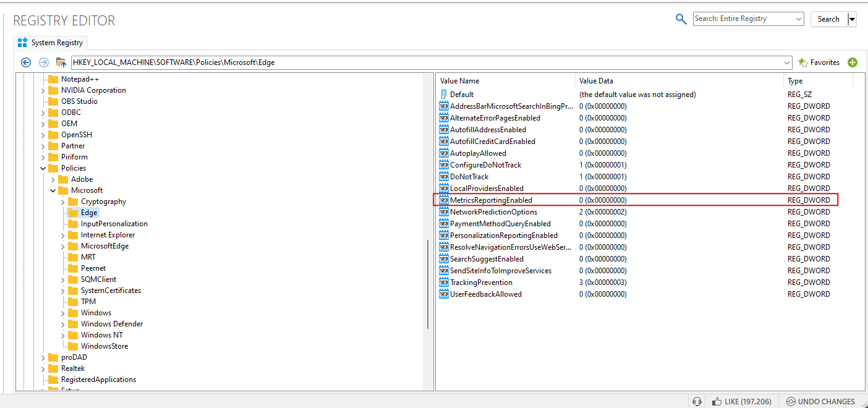Click the forward navigation arrow icon

(44, 62)
